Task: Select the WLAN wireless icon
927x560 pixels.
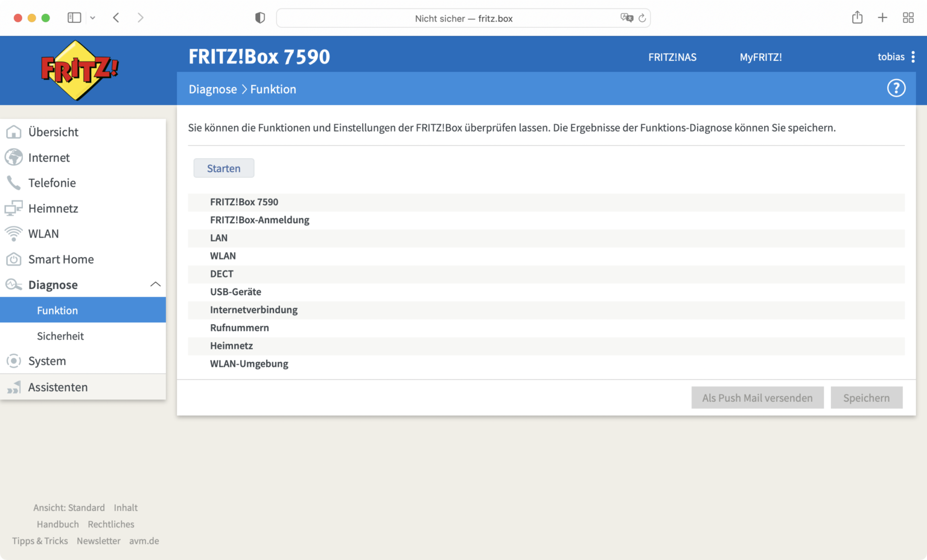Action: point(14,234)
